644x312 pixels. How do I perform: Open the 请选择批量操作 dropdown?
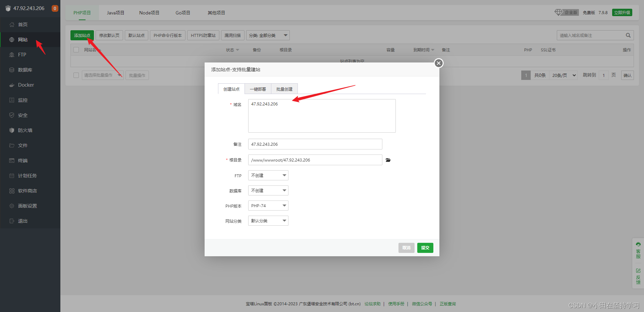point(103,75)
